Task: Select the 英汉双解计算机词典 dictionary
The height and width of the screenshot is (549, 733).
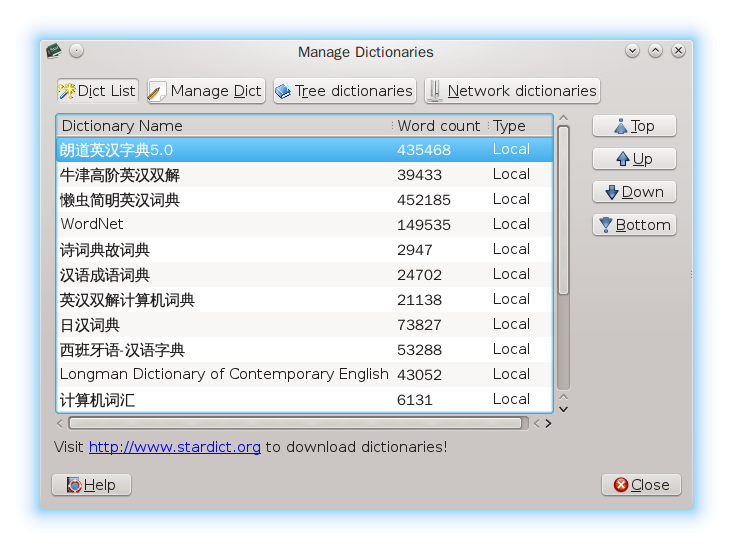Action: pyautogui.click(x=304, y=300)
